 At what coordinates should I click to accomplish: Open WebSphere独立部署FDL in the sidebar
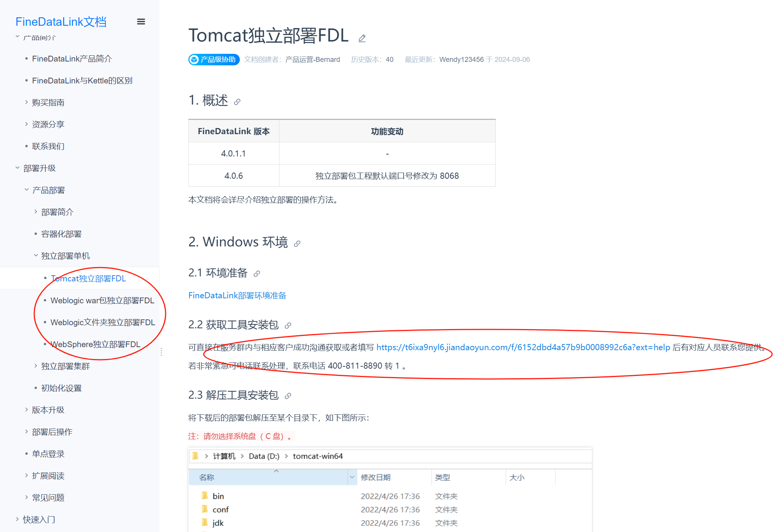[95, 344]
